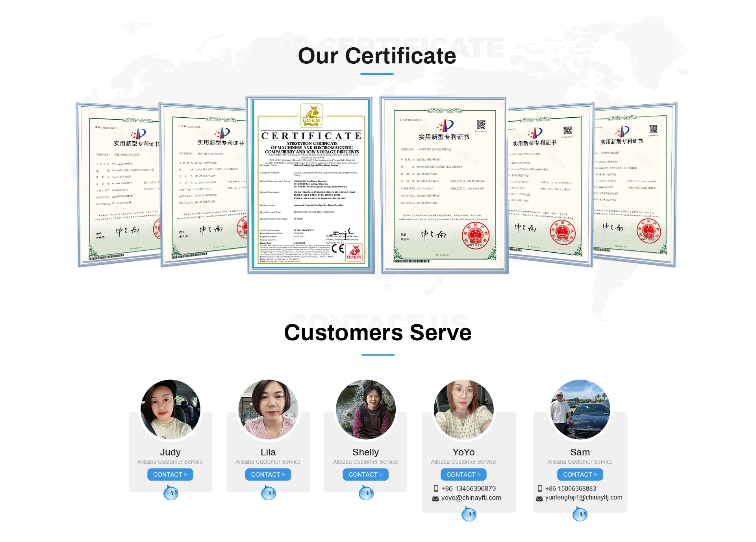Open the yoyo@chinayftj.com email link

[x=471, y=498]
